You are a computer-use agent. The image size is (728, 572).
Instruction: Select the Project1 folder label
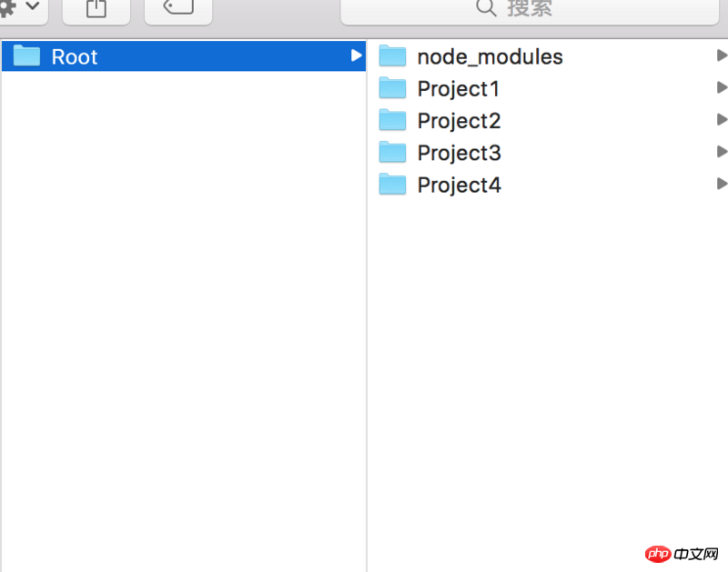[x=459, y=89]
